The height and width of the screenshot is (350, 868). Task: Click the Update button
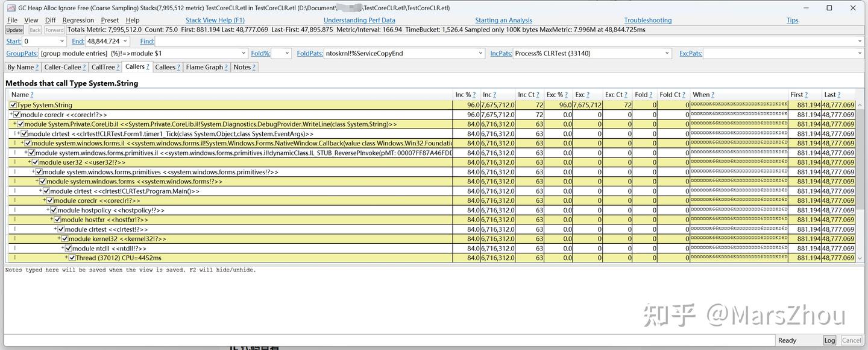(x=14, y=30)
